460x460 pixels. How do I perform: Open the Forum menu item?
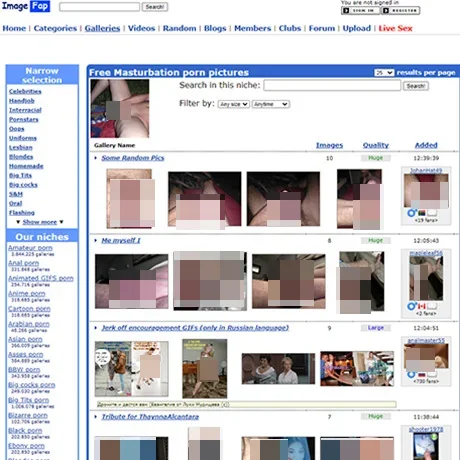tap(322, 28)
